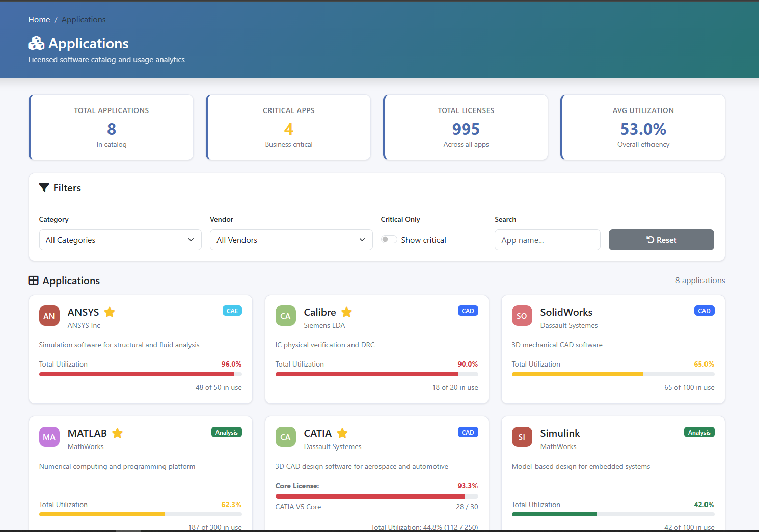Viewport: 759px width, 532px height.
Task: Toggle the Show critical switch
Action: pos(389,239)
